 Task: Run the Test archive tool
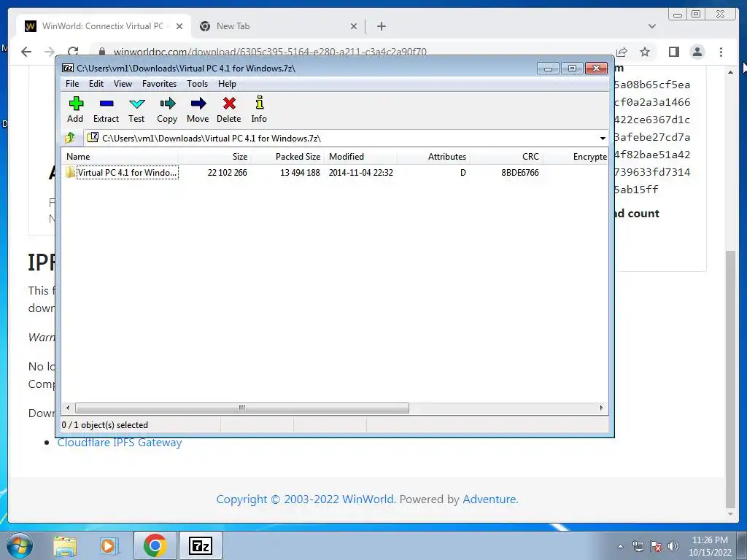(x=136, y=109)
